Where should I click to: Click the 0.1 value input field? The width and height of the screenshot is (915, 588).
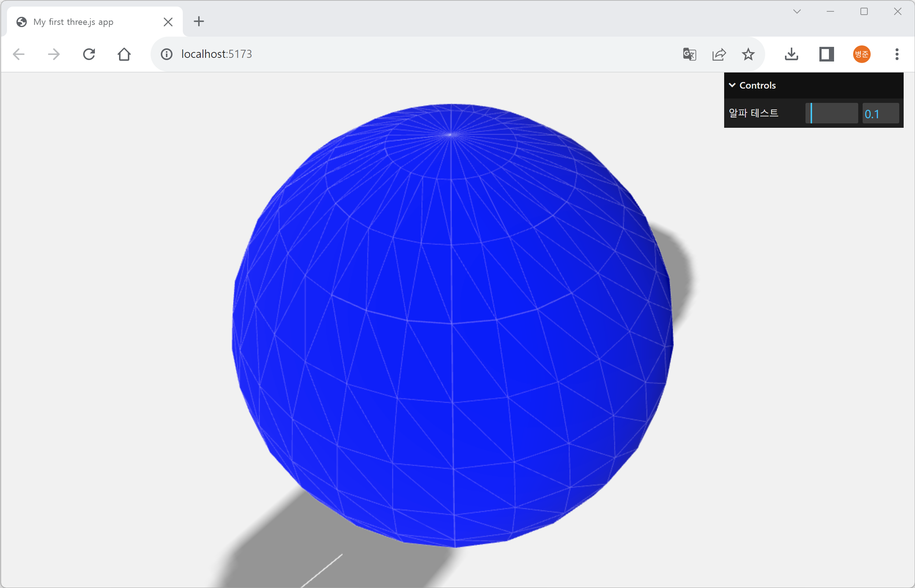coord(880,113)
